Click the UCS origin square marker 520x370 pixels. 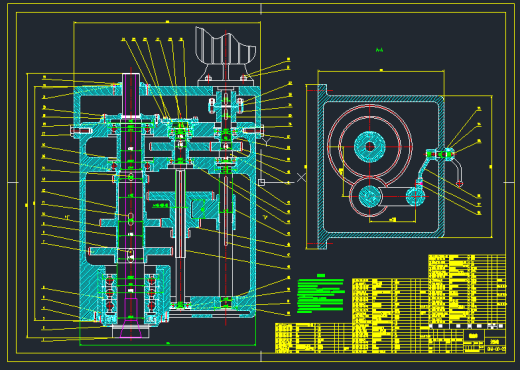point(261,182)
